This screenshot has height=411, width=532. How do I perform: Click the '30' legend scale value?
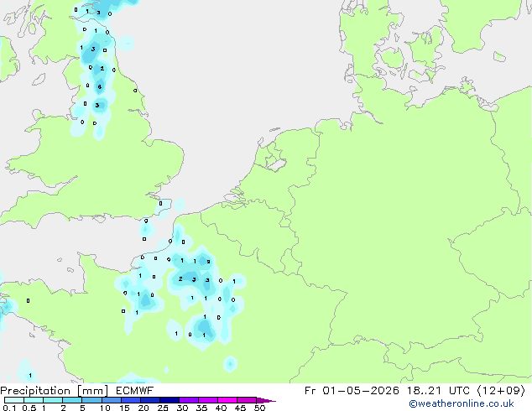point(182,408)
